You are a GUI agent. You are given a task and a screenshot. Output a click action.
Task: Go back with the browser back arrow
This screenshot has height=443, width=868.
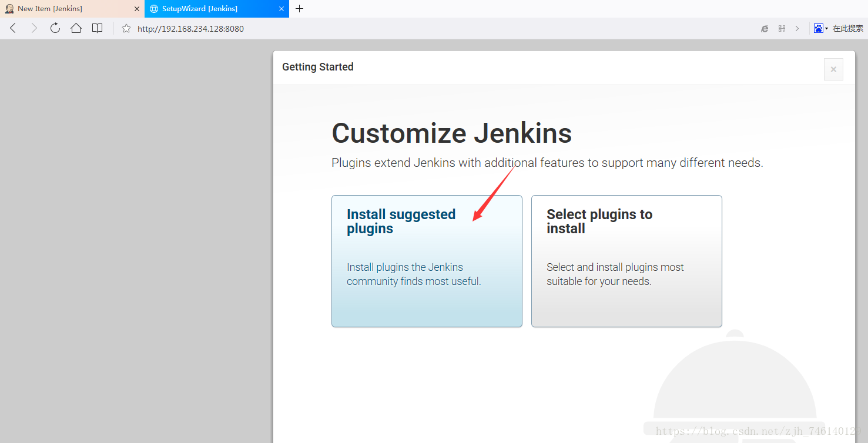[x=13, y=28]
